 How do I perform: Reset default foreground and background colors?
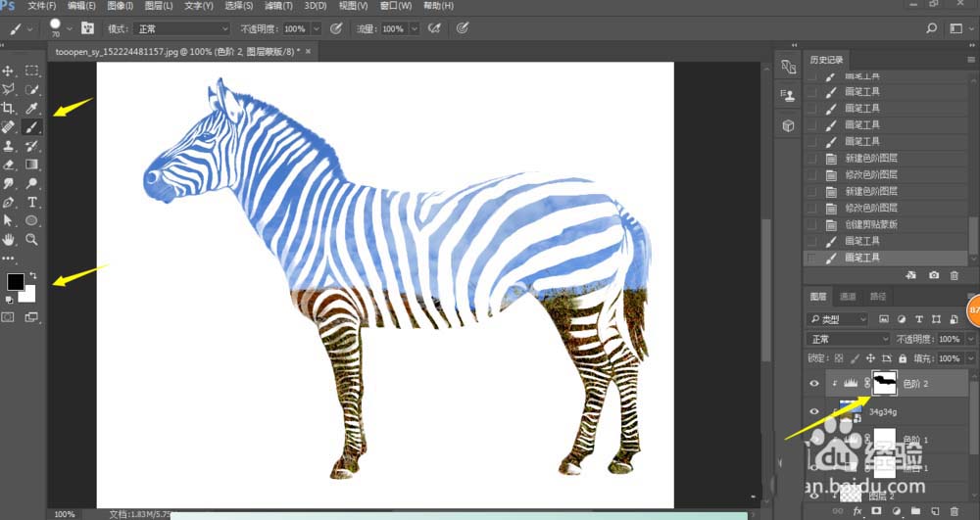click(10, 300)
